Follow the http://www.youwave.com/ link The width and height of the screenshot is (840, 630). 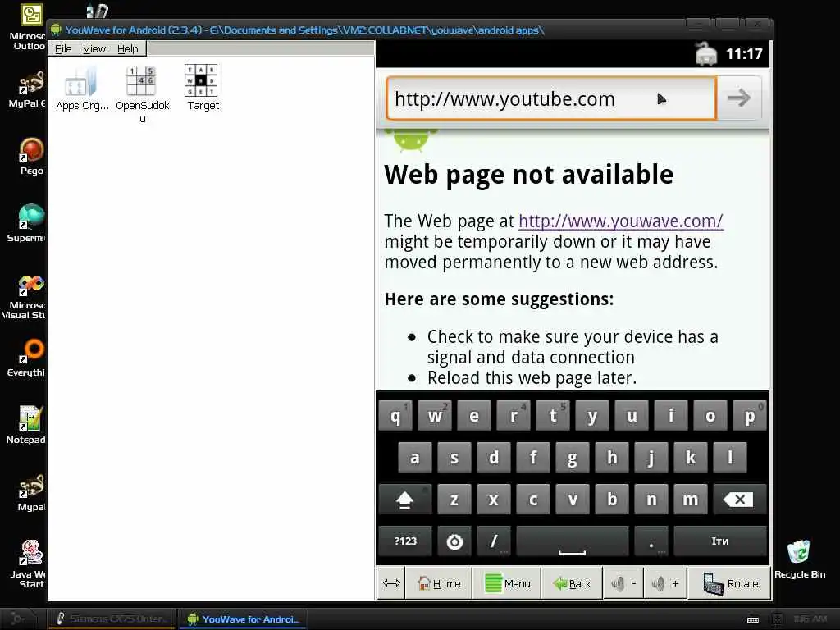[620, 221]
